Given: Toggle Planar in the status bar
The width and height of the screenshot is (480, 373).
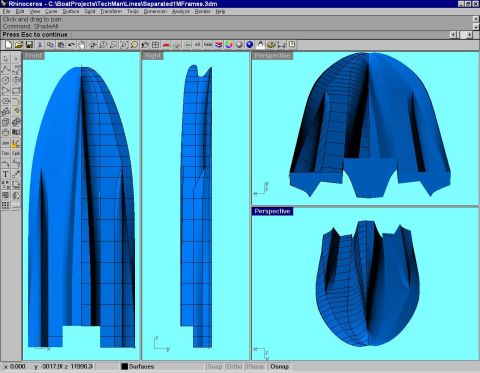Looking at the screenshot, I should 255,367.
